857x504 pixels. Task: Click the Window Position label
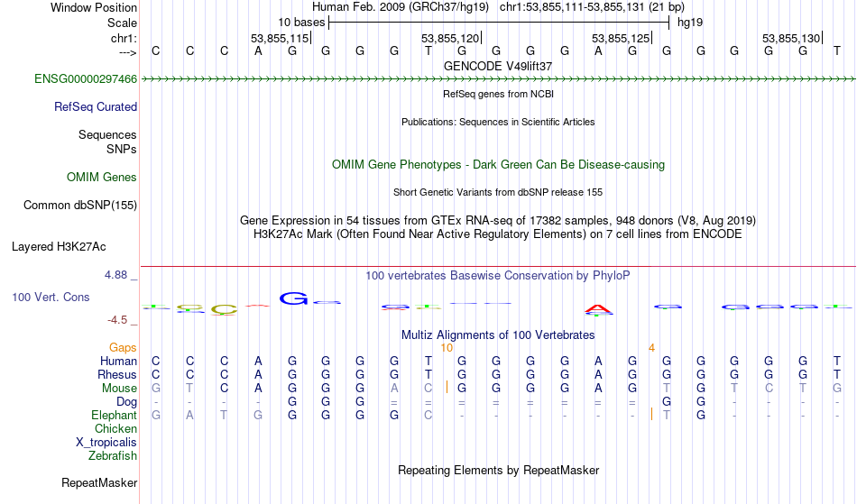(x=94, y=7)
